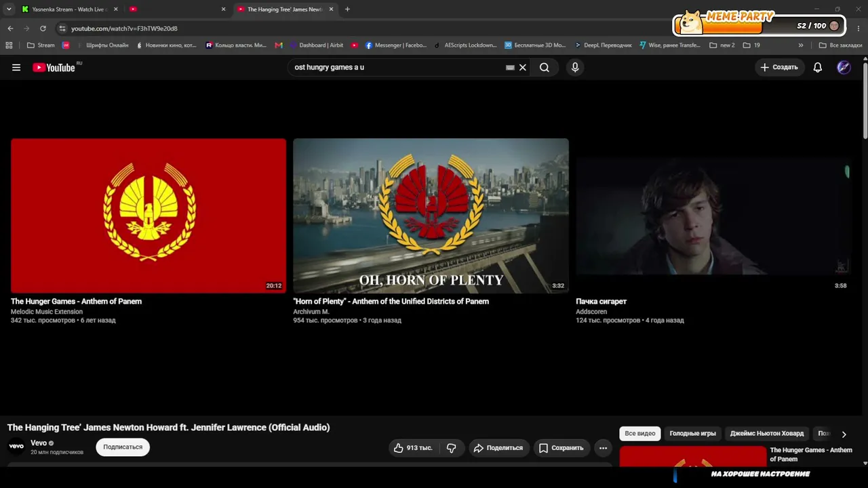
Task: Open the Бесплатные 3D Mo... bookmark
Action: point(535,45)
